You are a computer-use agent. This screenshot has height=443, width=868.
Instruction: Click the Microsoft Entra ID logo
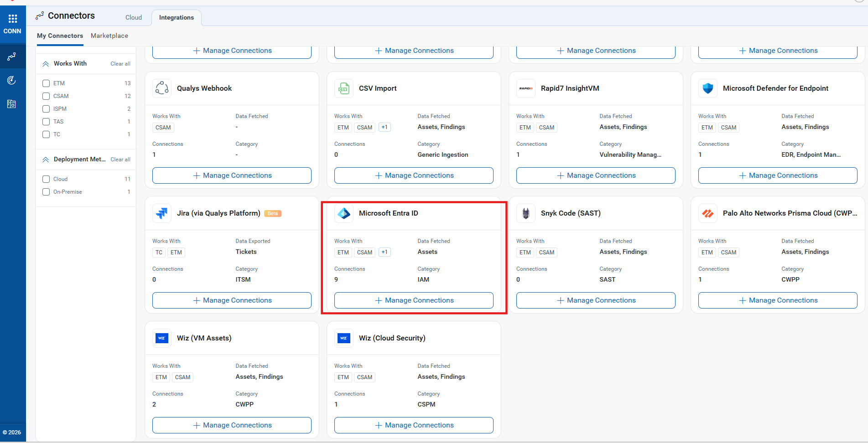(344, 213)
